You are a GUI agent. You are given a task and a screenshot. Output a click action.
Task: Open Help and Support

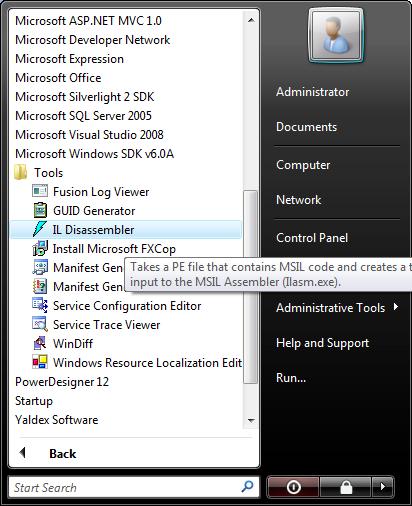(x=323, y=343)
